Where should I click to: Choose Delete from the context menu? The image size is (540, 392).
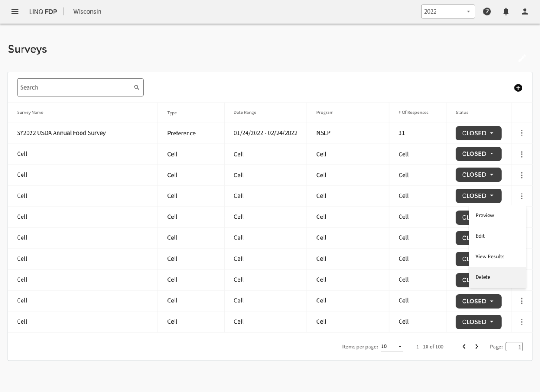(x=483, y=277)
